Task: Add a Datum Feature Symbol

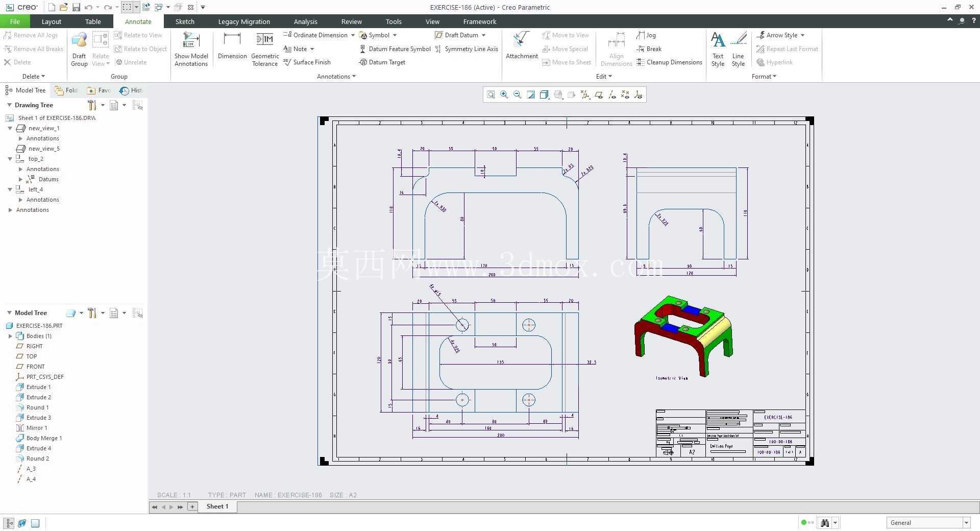Action: tap(395, 49)
